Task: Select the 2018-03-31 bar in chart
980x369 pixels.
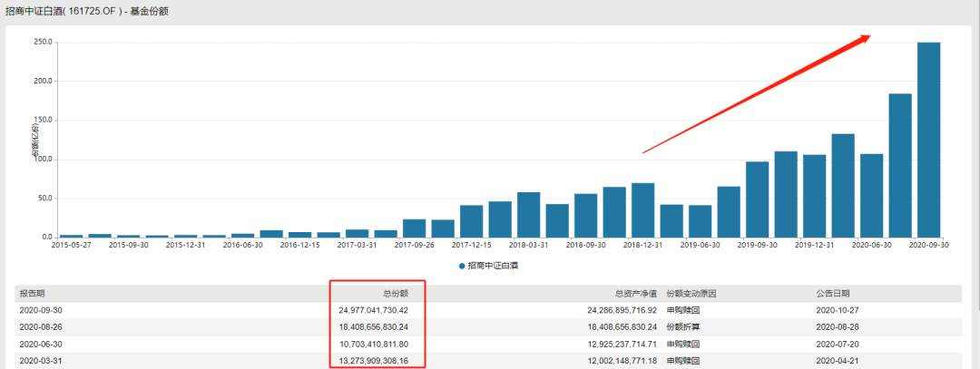Action: [528, 215]
